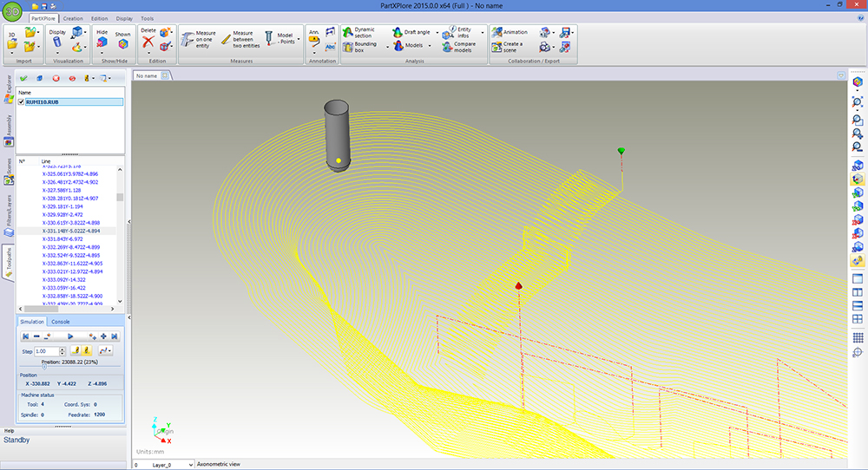Switch to the Tools ribbon tab
Viewport: 868px width, 470px height.
tap(148, 18)
